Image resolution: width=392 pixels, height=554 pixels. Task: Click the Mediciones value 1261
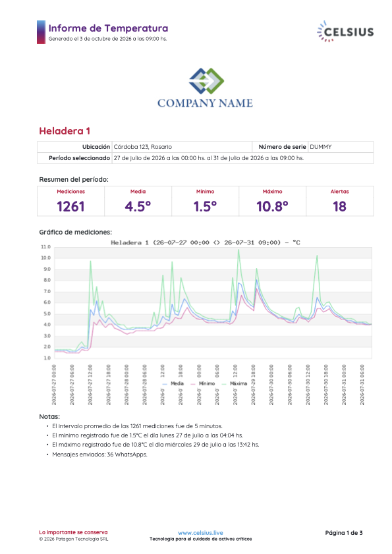coord(70,207)
